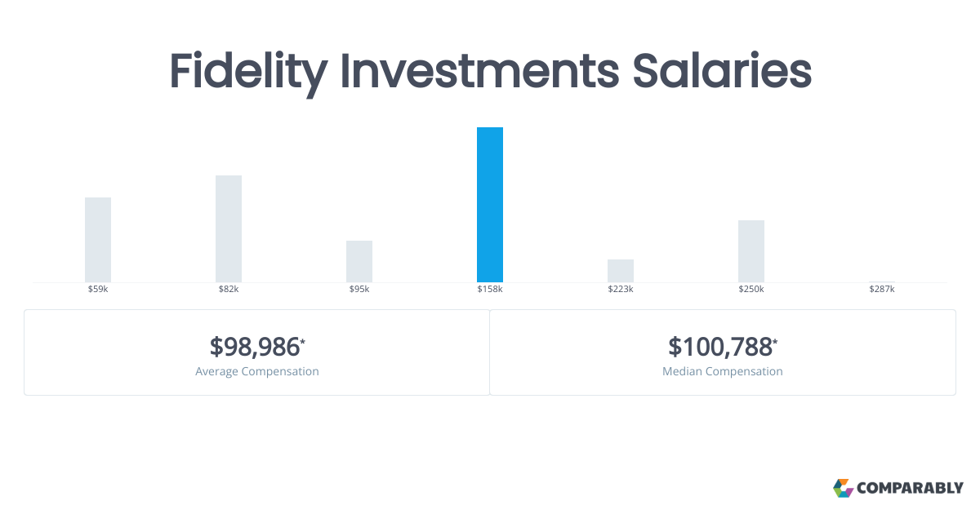
Task: Click the $287k axis label
Action: [x=882, y=289]
